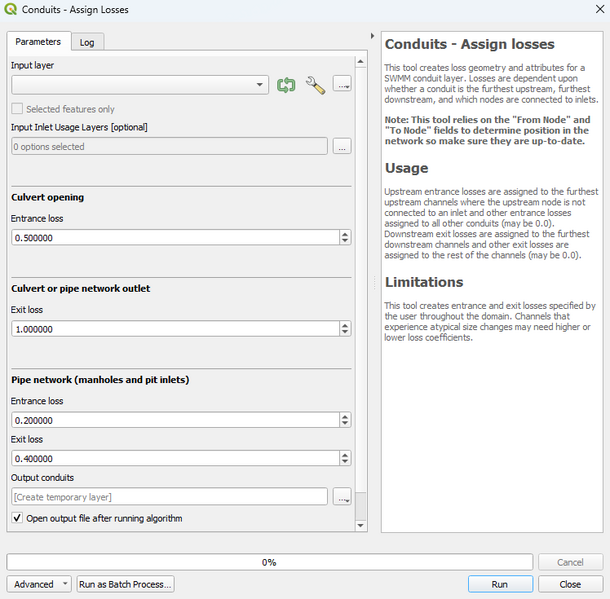Toggle the Selected features only checkbox
Viewport: 610px width, 599px height.
click(17, 109)
